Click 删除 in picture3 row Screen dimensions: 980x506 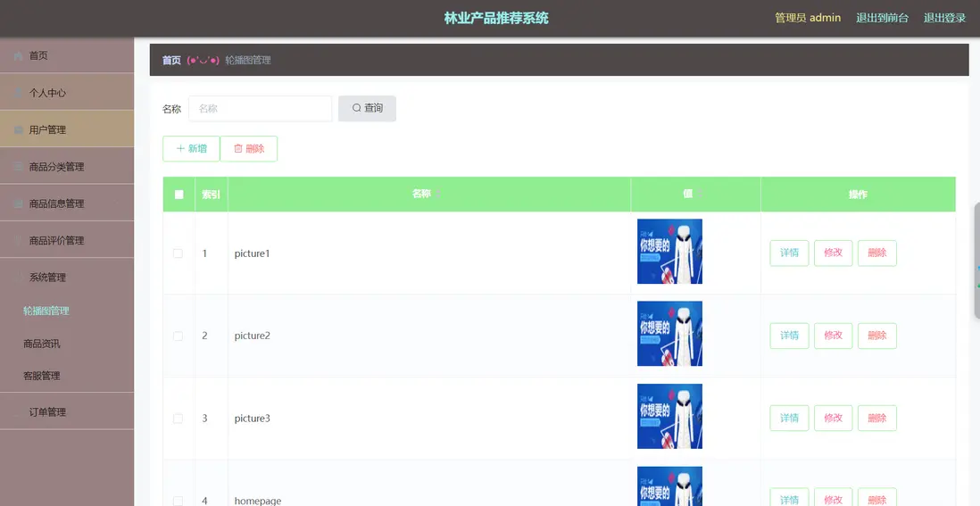click(x=876, y=418)
